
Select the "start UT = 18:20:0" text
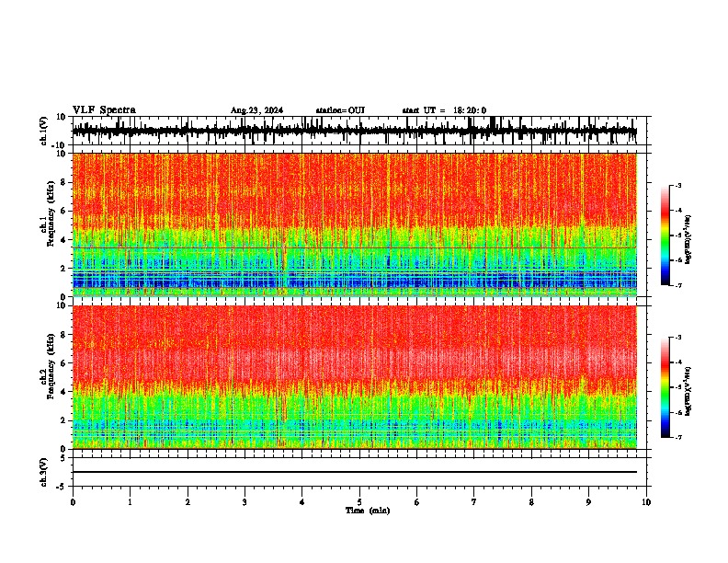(x=444, y=110)
